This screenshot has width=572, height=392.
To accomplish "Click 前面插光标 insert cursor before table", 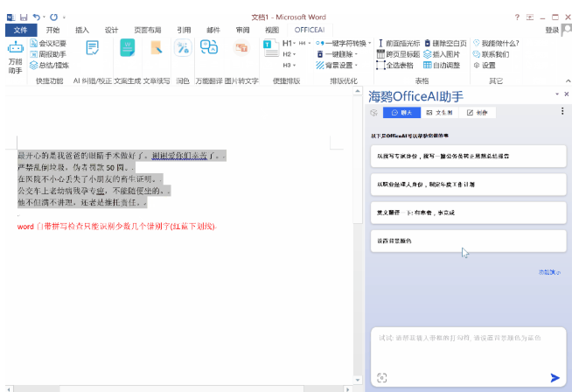I will (398, 44).
